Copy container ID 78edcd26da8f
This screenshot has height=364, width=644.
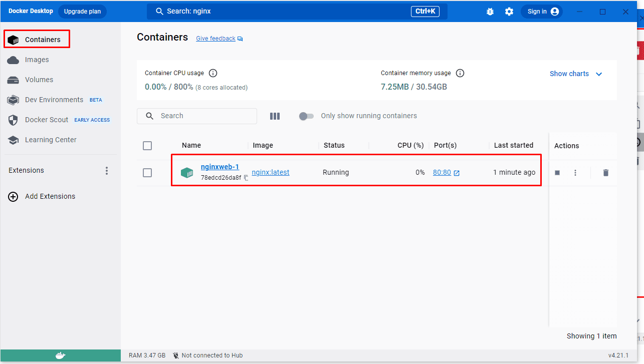point(246,178)
